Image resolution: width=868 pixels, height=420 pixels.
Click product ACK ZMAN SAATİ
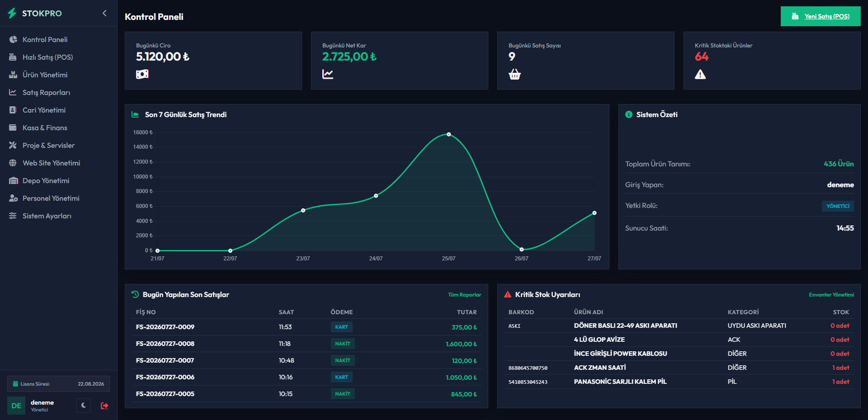600,368
